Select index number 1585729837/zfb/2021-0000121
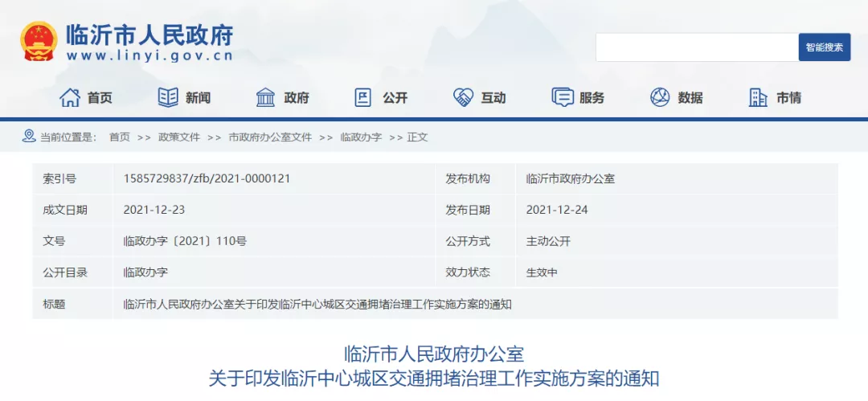The image size is (868, 401). tap(207, 179)
